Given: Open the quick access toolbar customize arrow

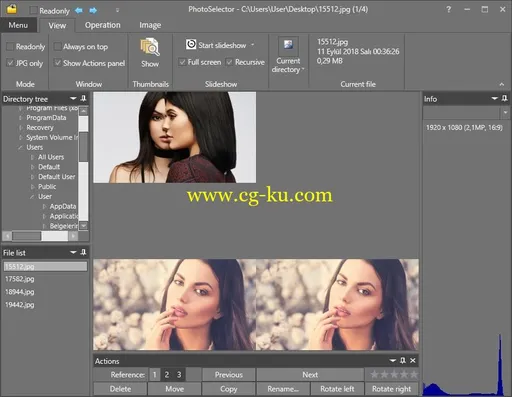Looking at the screenshot, I should [x=117, y=10].
